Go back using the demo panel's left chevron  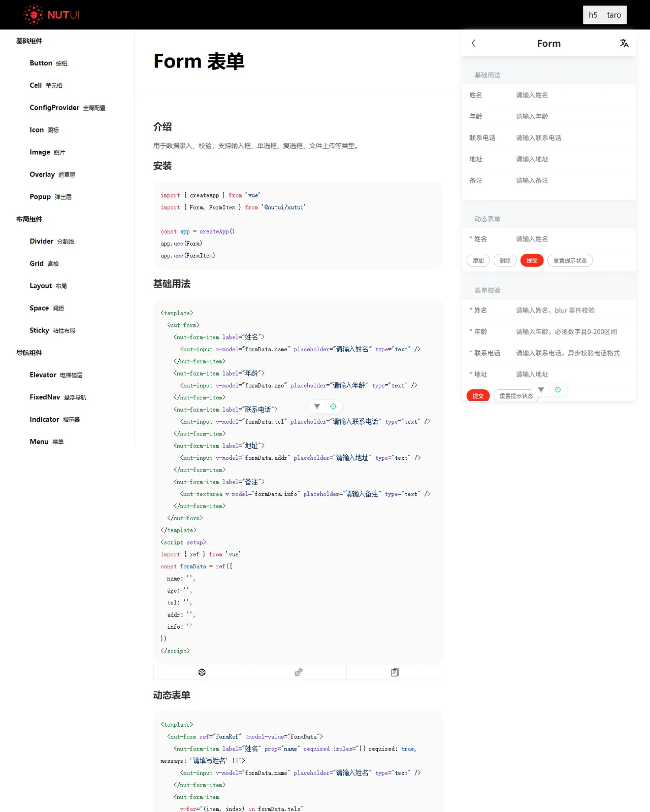pyautogui.click(x=474, y=43)
